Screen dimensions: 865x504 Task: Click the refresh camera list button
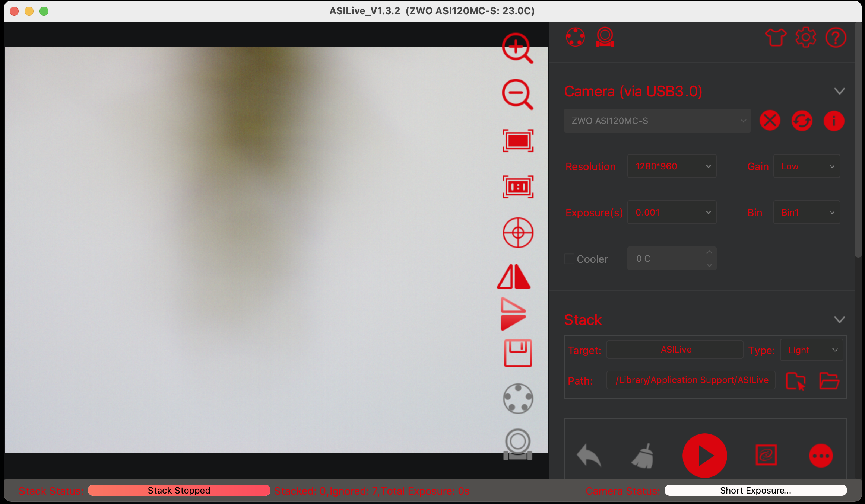tap(802, 121)
